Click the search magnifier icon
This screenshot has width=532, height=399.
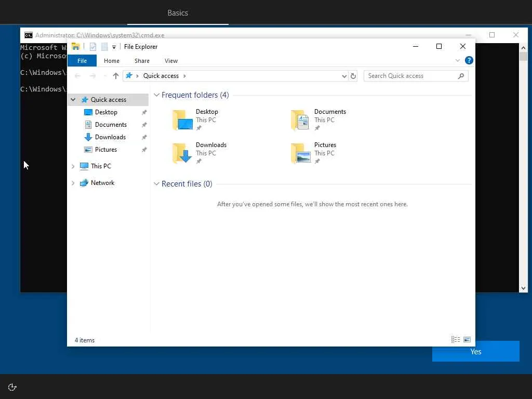[x=461, y=76]
